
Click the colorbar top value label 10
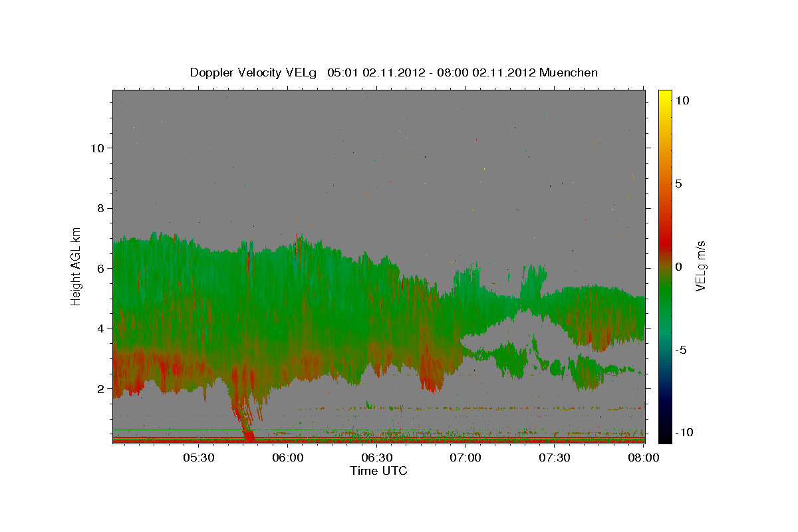(684, 100)
